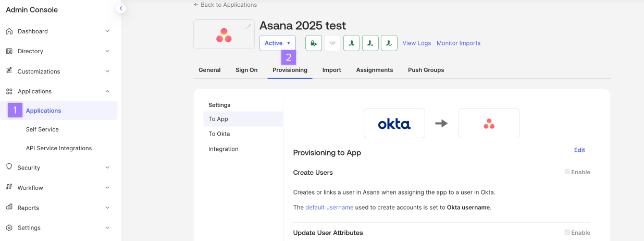Collapse the Applications section chevron
The width and height of the screenshot is (644, 241).
(107, 91)
